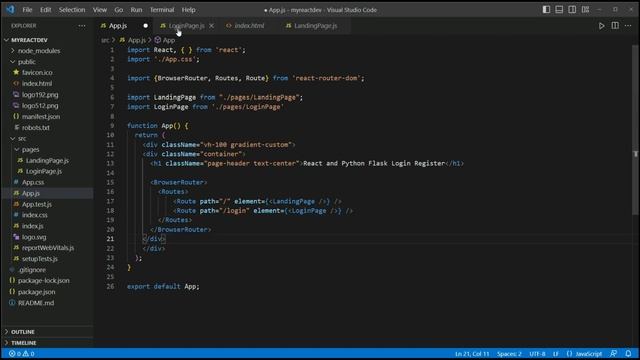Toggle primary sidebar layout icon
The height and width of the screenshot is (360, 640).
click(x=546, y=9)
